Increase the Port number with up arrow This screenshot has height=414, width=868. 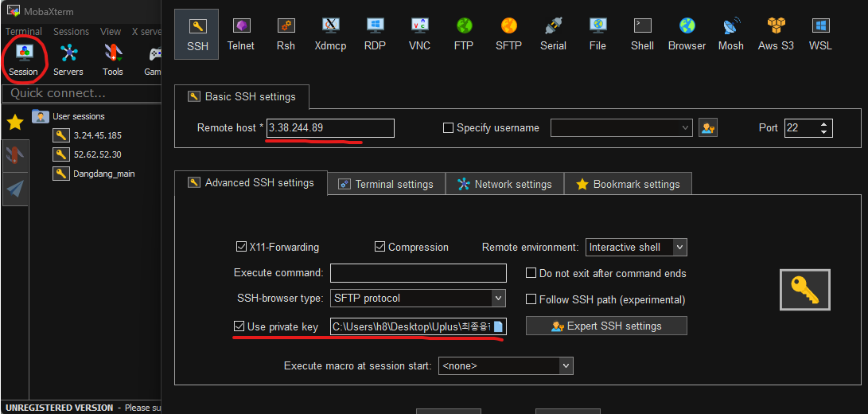point(824,124)
